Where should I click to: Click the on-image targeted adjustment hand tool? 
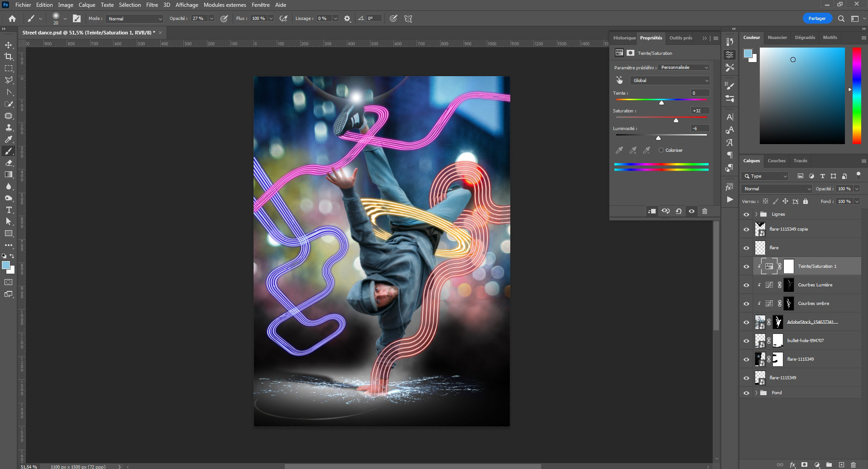tap(619, 80)
